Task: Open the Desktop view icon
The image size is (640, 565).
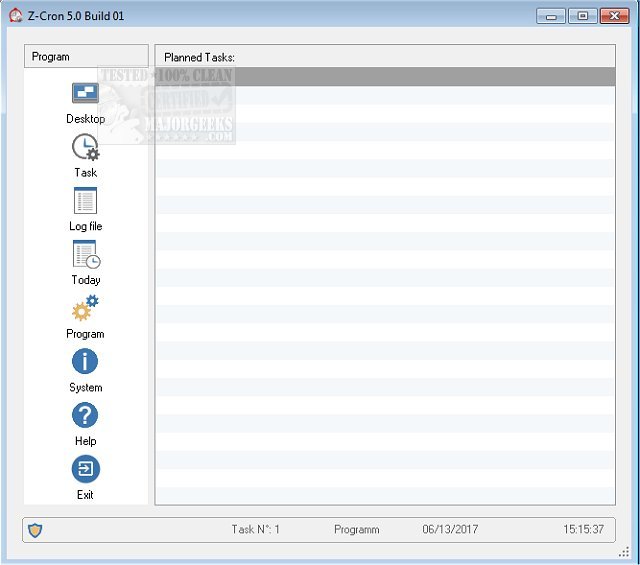Action: pos(85,93)
